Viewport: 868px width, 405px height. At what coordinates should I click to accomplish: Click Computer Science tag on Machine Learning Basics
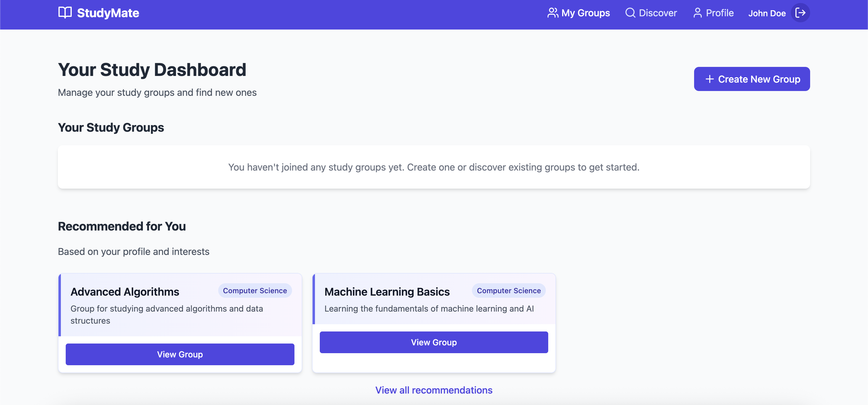click(x=508, y=290)
